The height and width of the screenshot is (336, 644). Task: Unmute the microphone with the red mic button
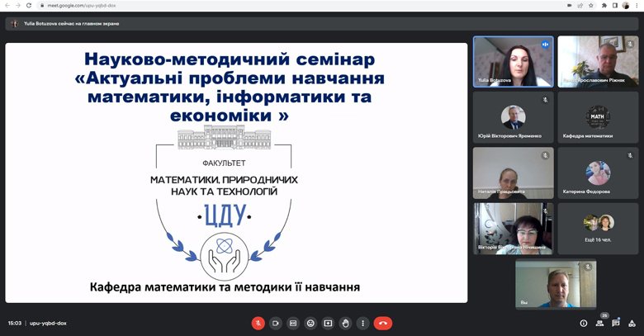258,324
